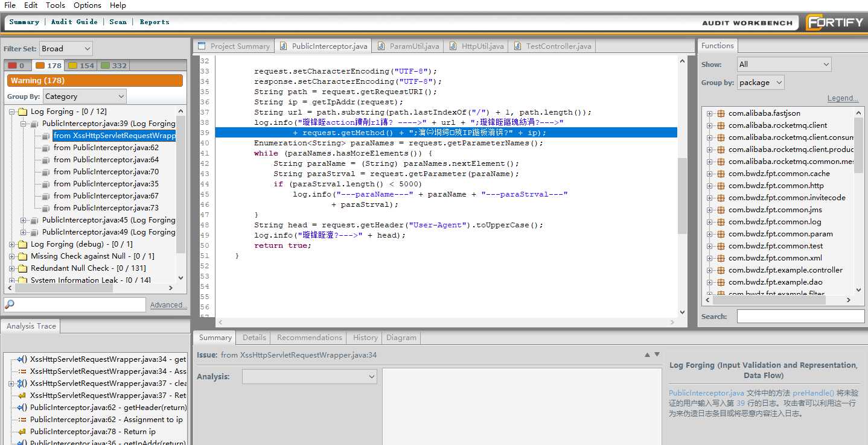Select issue from PublicInterceptor.java:70
Image resolution: width=868 pixels, height=445 pixels.
point(106,172)
